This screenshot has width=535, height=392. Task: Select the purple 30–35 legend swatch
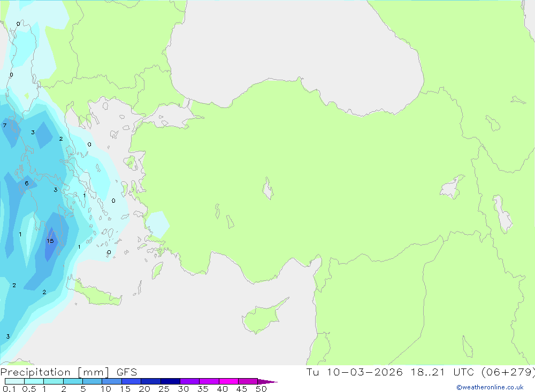tap(189, 381)
